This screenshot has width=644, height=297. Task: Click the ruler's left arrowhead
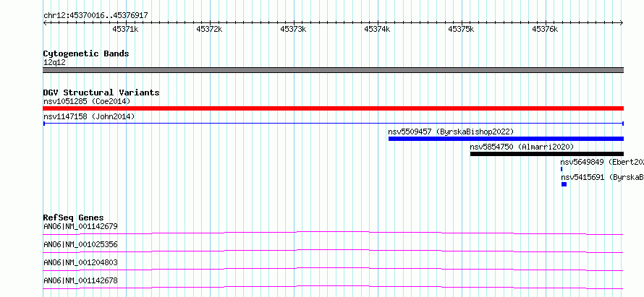point(45,23)
